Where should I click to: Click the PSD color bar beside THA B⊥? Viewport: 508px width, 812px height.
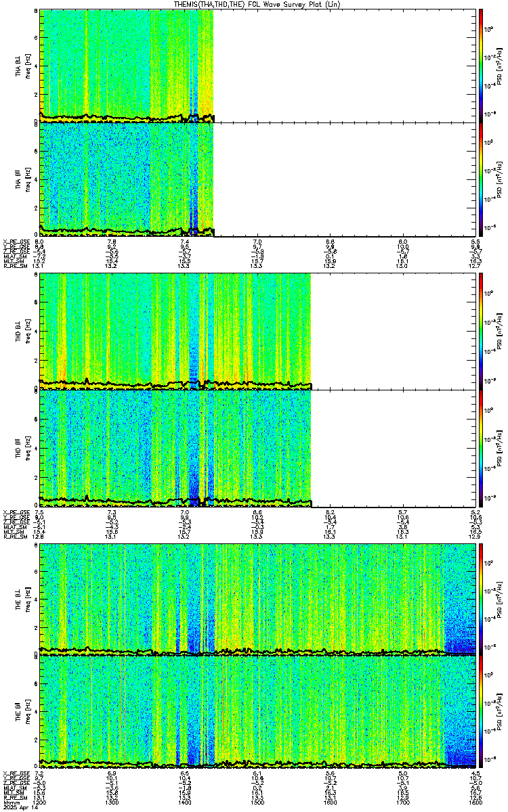tap(481, 66)
